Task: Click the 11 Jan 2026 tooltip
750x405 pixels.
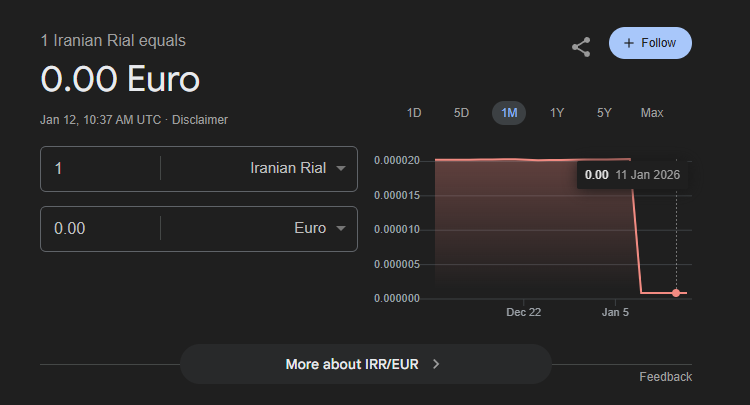Action: click(x=632, y=175)
